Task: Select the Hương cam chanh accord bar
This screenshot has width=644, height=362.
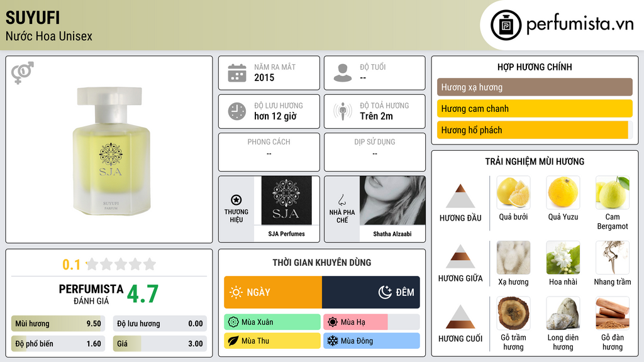Action: click(x=535, y=108)
